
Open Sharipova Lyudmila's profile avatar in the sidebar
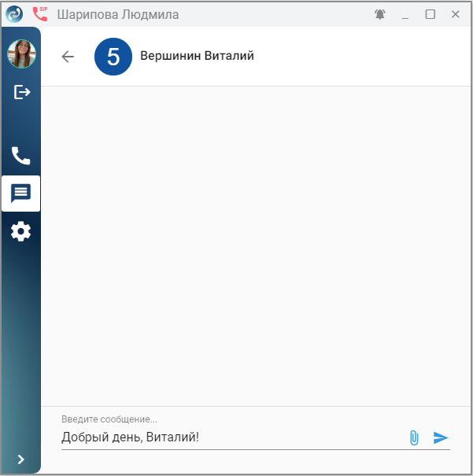pos(21,54)
